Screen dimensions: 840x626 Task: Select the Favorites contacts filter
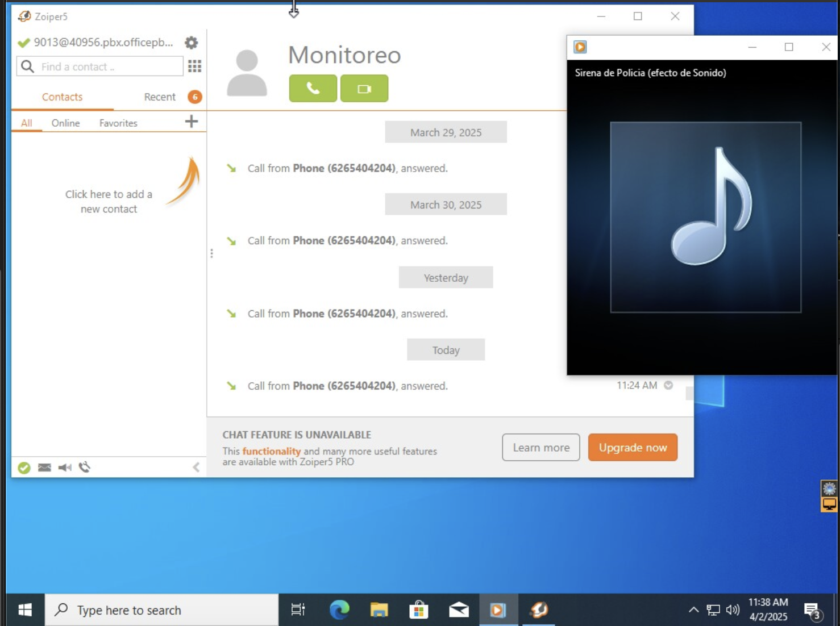point(118,123)
